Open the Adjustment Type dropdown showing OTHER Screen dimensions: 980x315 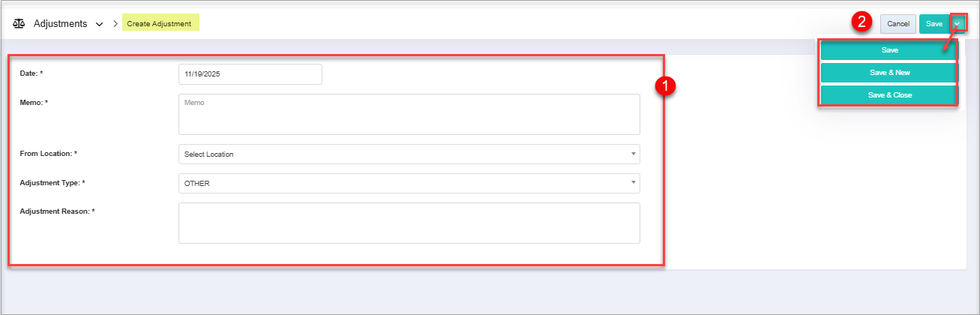tap(409, 183)
